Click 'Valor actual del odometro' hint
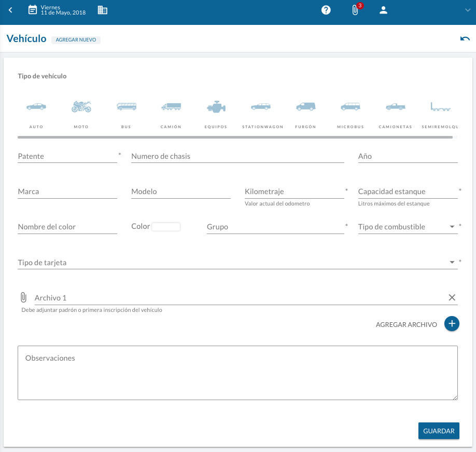 coord(277,203)
